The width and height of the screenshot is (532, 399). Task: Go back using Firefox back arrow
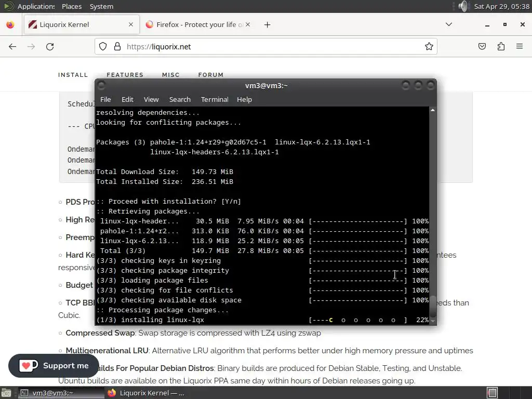click(x=12, y=46)
